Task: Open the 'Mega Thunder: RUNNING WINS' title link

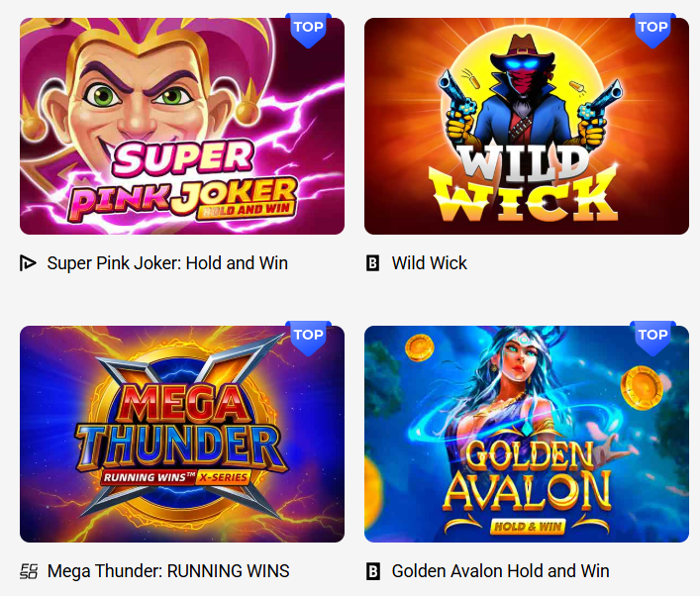Action: click(168, 571)
